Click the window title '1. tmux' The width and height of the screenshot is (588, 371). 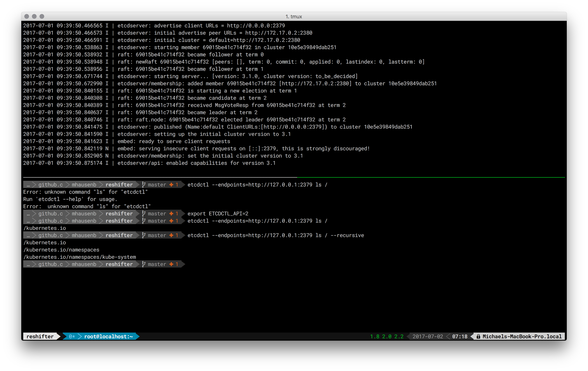coord(294,16)
